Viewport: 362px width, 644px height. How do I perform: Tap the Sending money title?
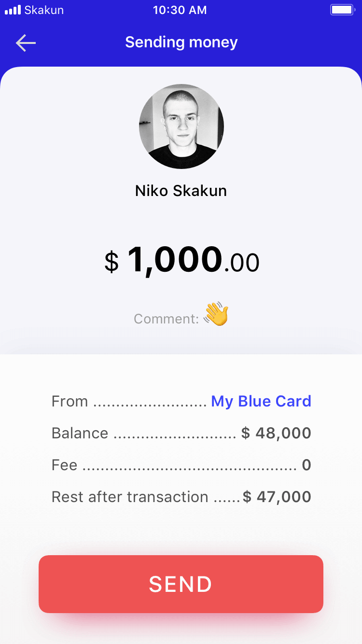(x=181, y=42)
